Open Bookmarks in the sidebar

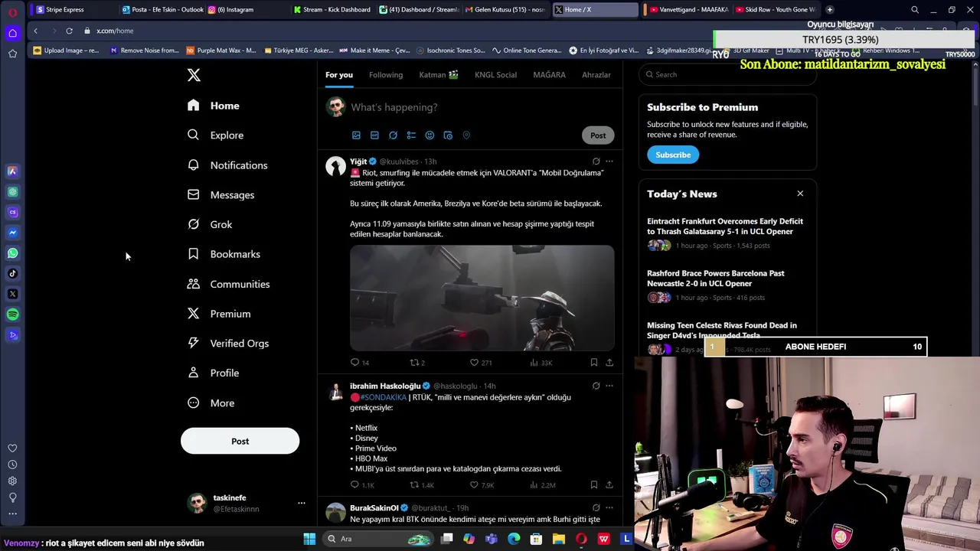click(224, 254)
